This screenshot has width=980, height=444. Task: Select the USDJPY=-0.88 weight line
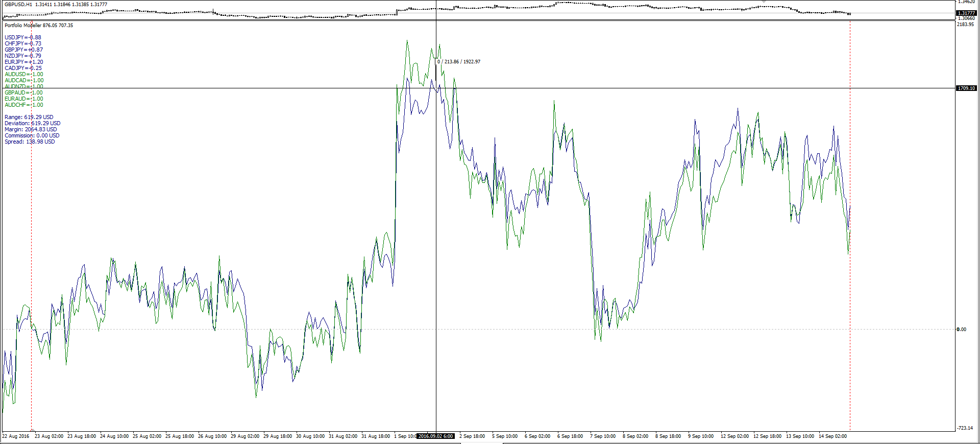pos(23,37)
